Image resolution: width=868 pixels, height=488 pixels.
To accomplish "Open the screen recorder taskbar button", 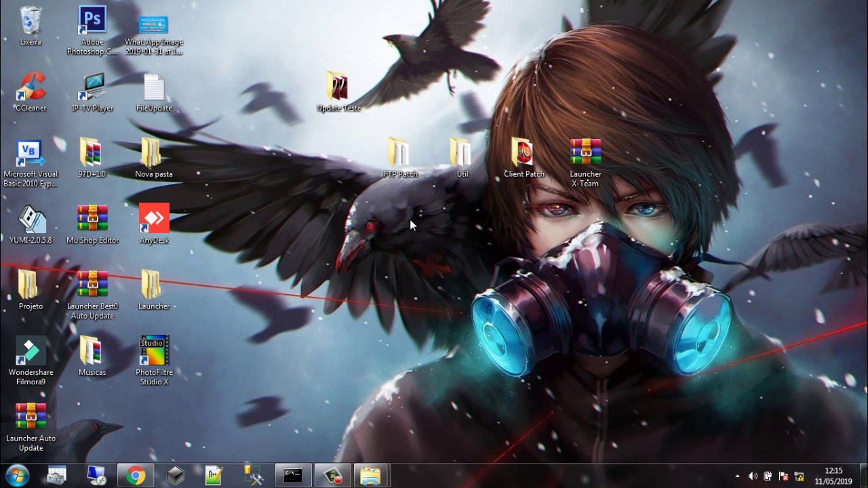I will coord(332,476).
